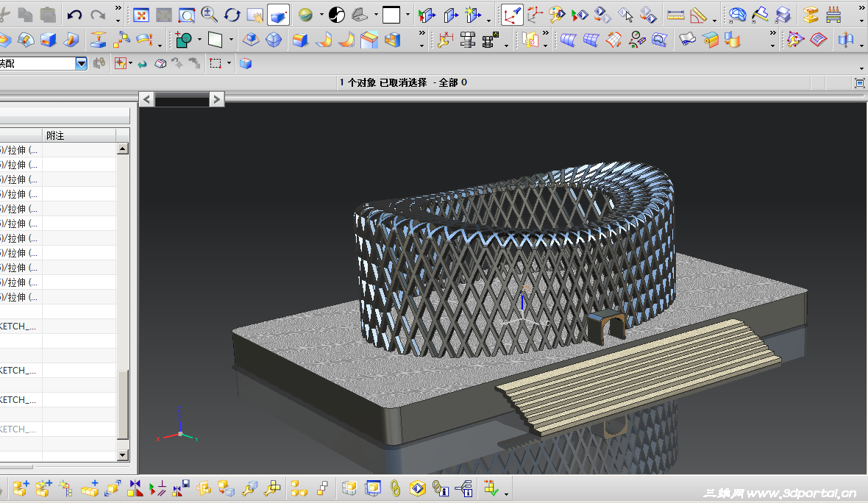Open the background color dropdown arrow
This screenshot has height=503, width=868.
pos(408,15)
